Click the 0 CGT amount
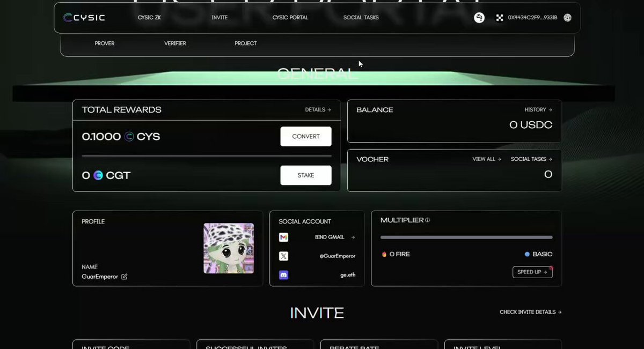The width and height of the screenshot is (644, 349). click(x=106, y=175)
